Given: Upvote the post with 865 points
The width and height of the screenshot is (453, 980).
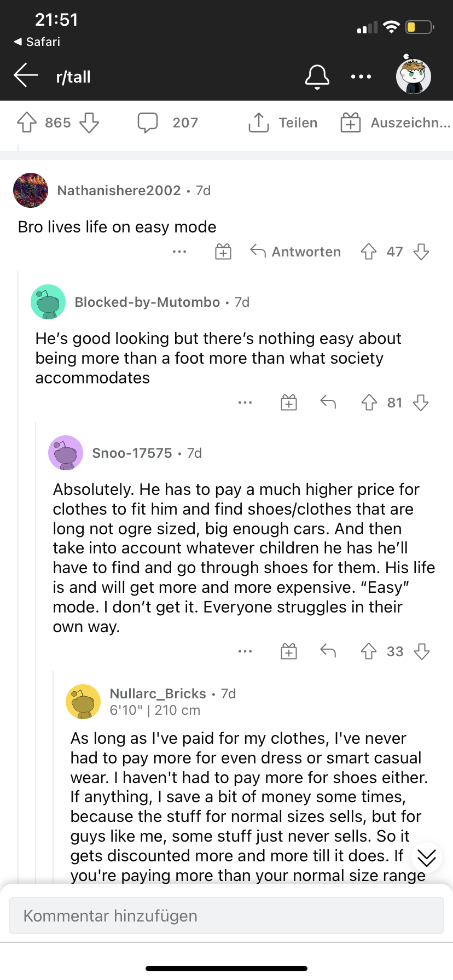Looking at the screenshot, I should [x=27, y=122].
